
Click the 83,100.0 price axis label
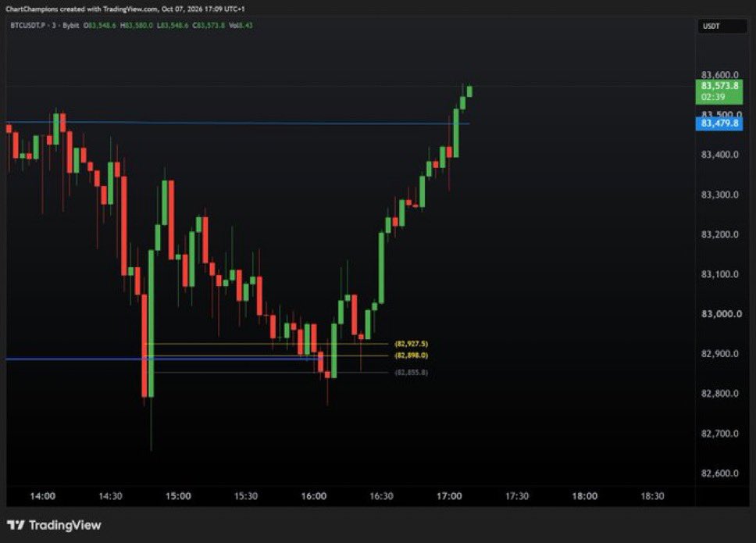(x=719, y=274)
